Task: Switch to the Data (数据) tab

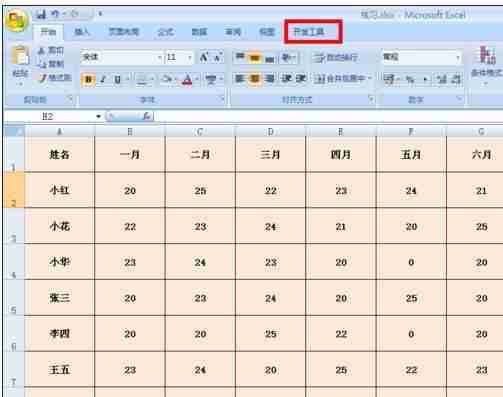Action: pos(199,32)
